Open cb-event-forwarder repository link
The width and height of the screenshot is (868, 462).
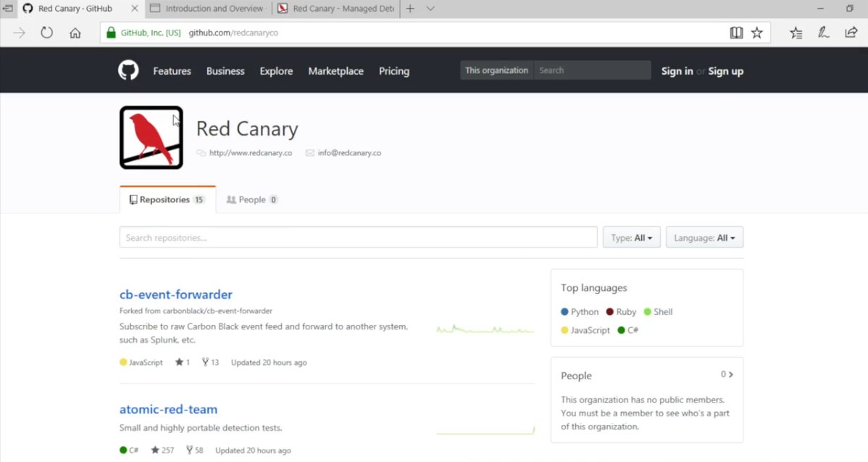click(x=176, y=294)
